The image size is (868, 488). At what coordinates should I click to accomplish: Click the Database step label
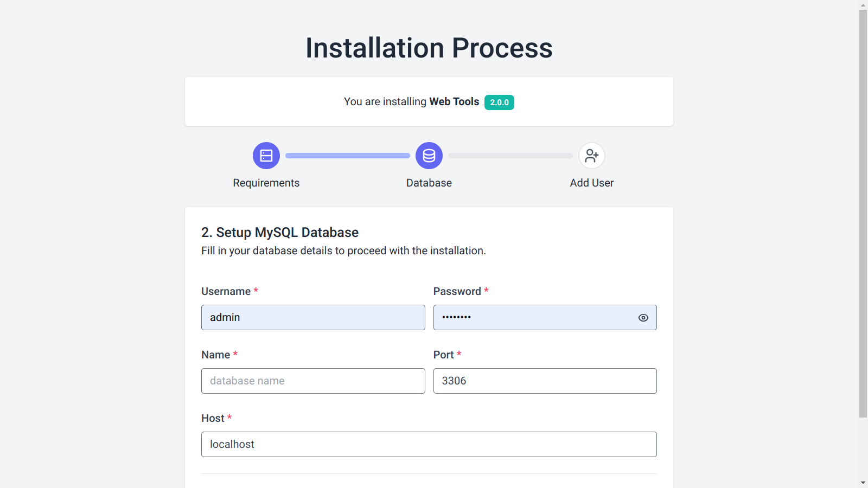click(x=429, y=183)
